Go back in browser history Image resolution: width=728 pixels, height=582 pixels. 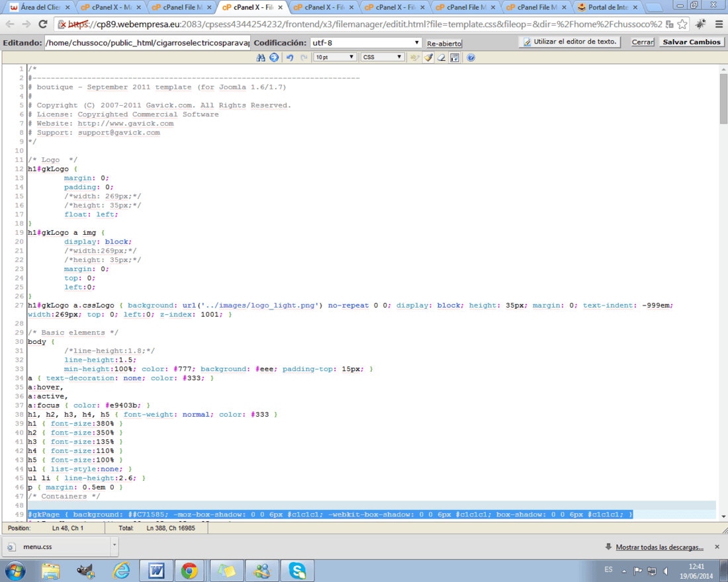(10, 24)
